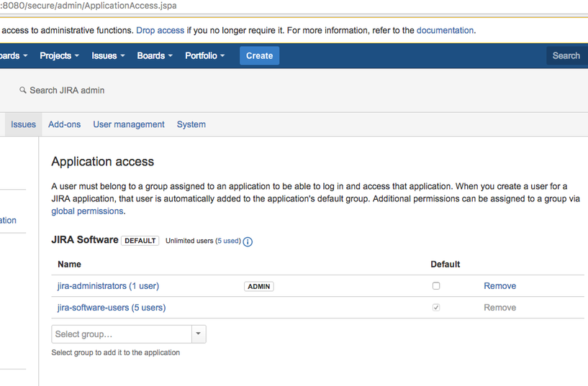
Task: Focus the Select group input field
Action: click(x=122, y=334)
